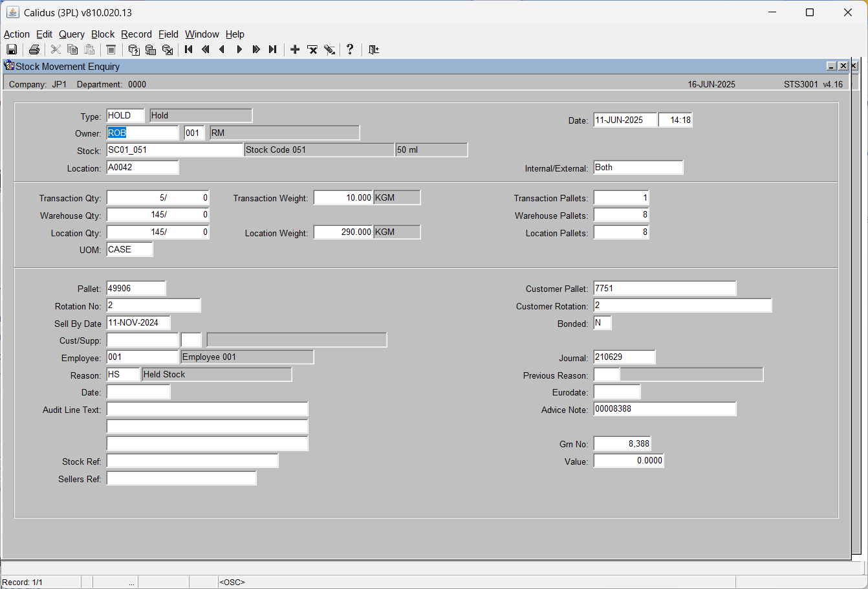Open the Block menu

coord(103,34)
